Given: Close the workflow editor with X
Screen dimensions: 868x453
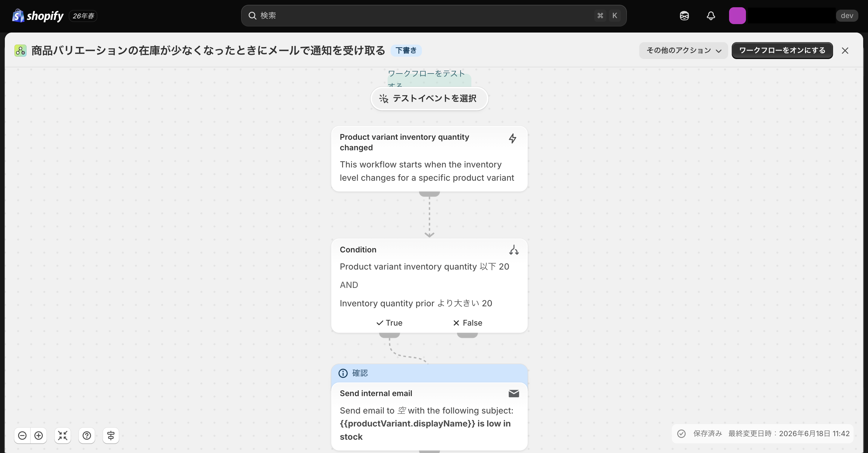Looking at the screenshot, I should pos(845,51).
